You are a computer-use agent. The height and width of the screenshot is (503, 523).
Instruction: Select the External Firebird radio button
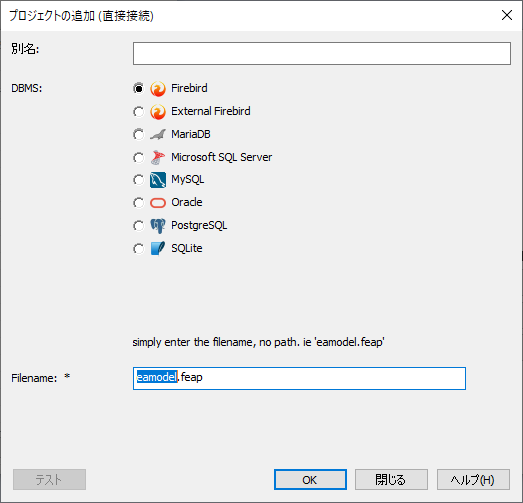coord(139,111)
